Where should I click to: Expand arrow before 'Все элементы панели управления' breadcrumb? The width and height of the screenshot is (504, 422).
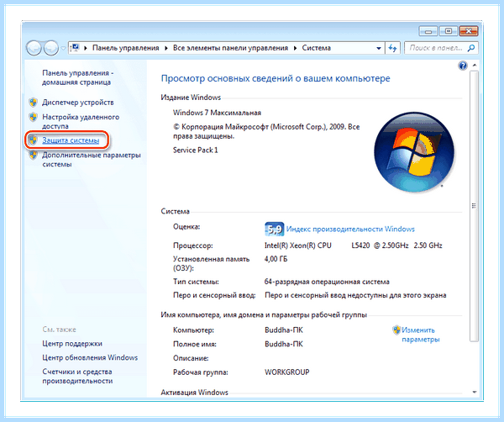166,48
